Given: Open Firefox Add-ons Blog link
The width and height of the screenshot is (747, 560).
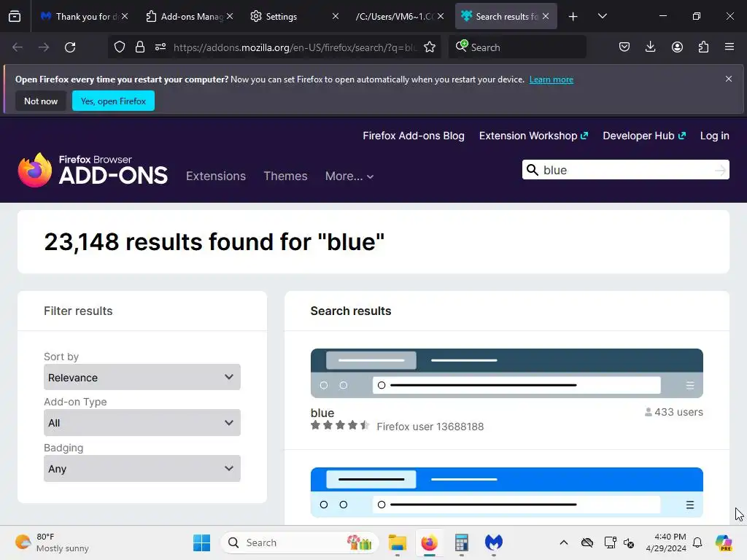Looking at the screenshot, I should point(414,136).
